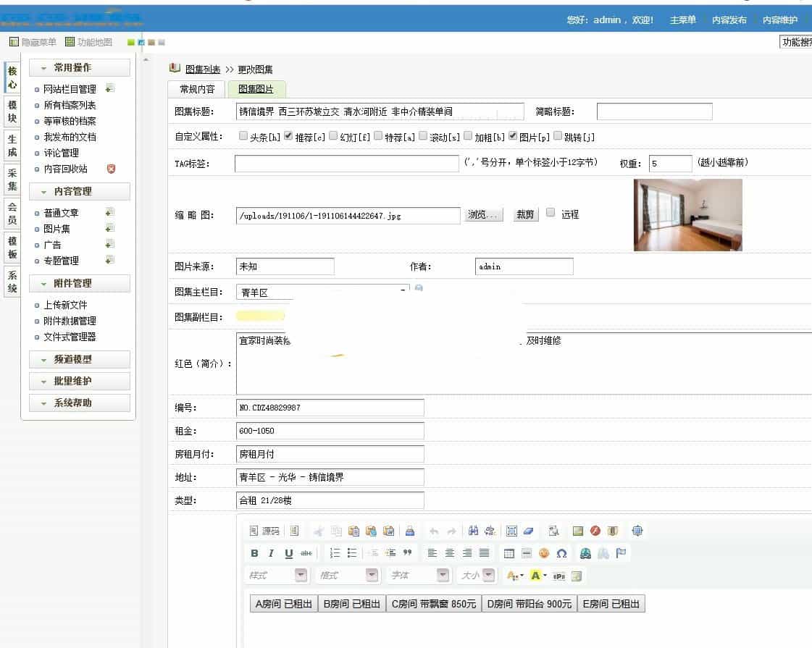Uncheck the 图片[p] attribute checkbox
The image size is (812, 648).
513,135
